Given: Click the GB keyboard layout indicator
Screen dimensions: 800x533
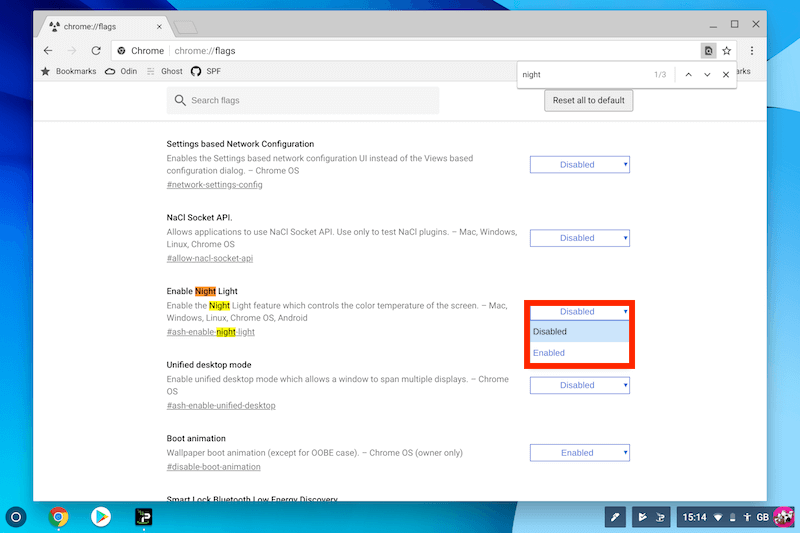Looking at the screenshot, I should pos(762,518).
